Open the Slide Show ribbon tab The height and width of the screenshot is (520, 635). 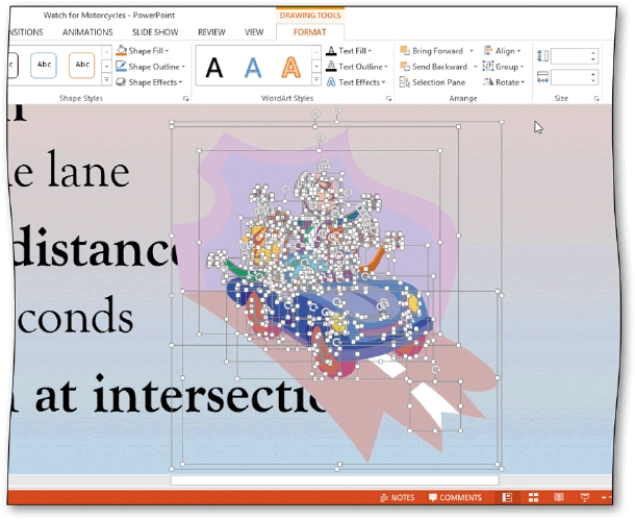(x=155, y=32)
